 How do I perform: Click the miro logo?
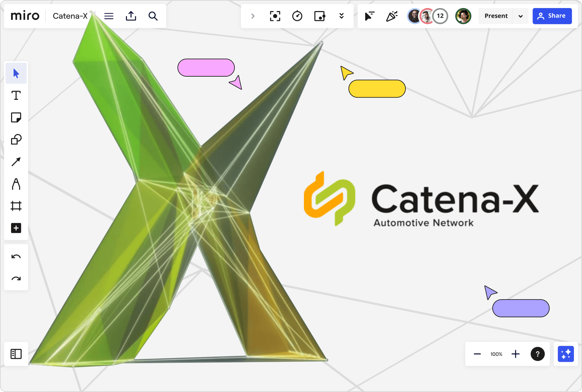(x=25, y=16)
